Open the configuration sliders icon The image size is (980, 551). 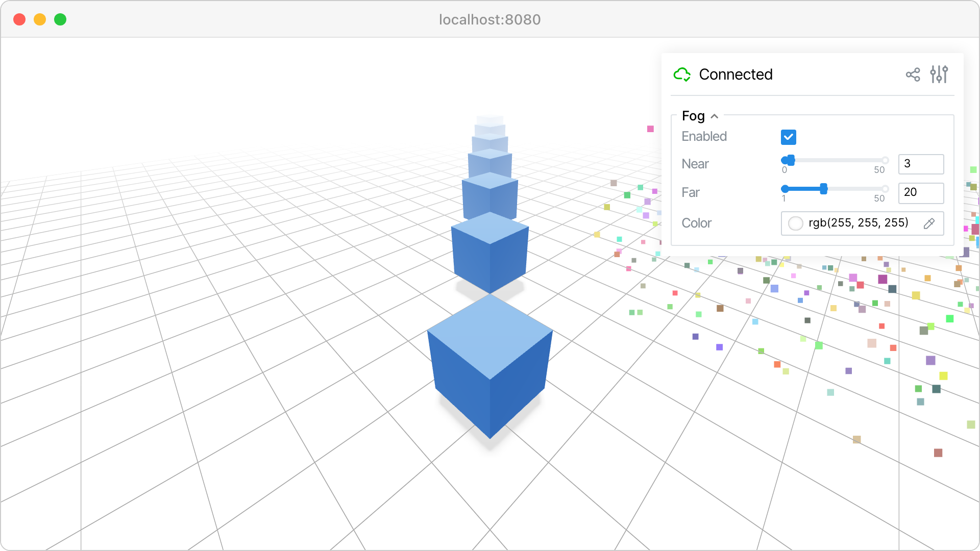click(939, 74)
